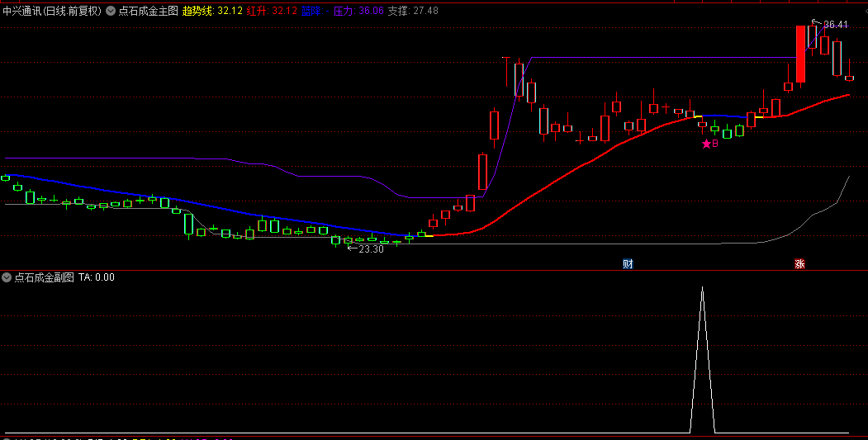The height and width of the screenshot is (440, 868).
Task: Click the 点石成金主图 indicator name
Action: coord(148,11)
